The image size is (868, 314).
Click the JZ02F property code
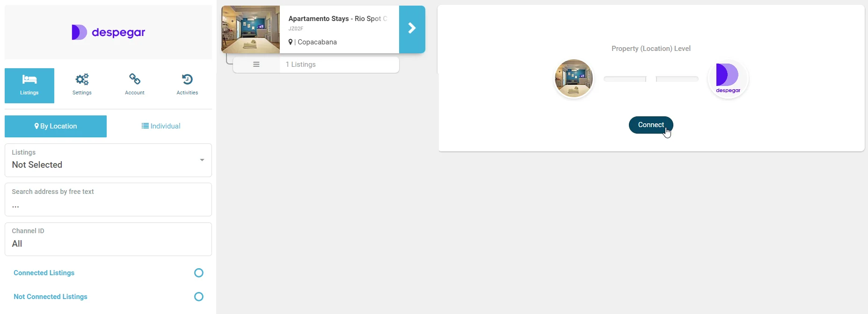pos(296,29)
